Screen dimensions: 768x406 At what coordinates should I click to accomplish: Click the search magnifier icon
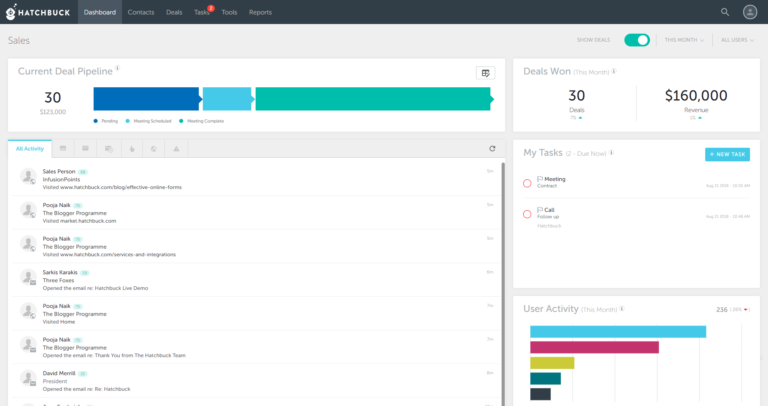[725, 12]
